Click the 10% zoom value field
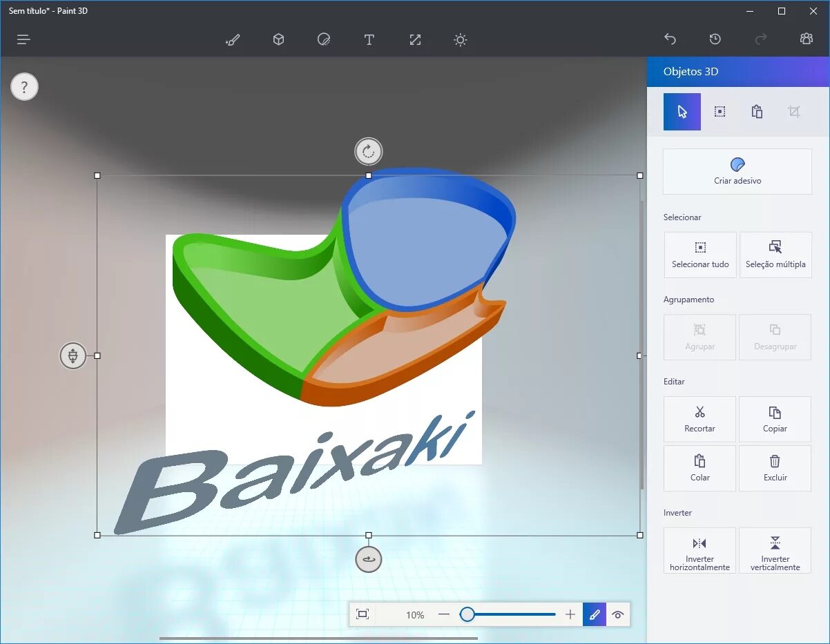The image size is (830, 644). pos(415,614)
